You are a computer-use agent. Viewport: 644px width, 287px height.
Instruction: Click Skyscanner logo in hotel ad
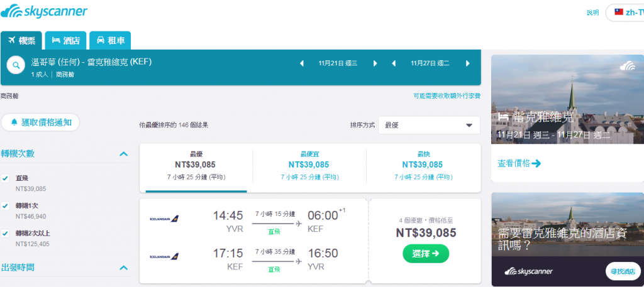click(529, 271)
